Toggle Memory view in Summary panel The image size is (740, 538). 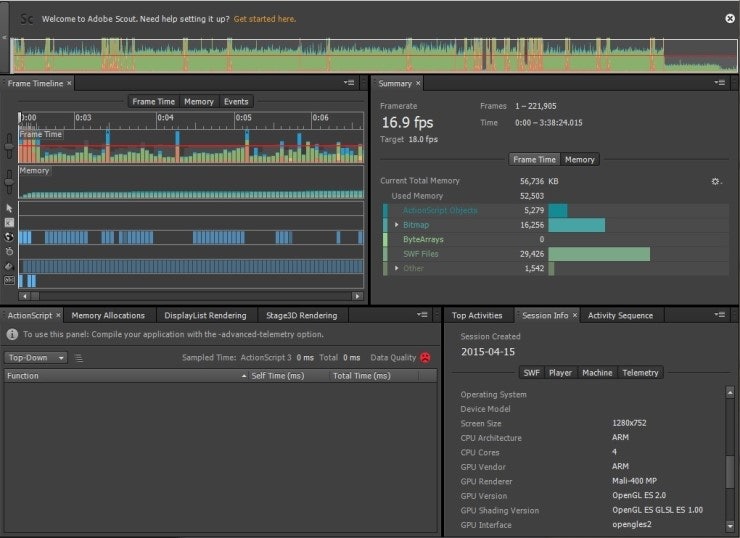tap(579, 159)
